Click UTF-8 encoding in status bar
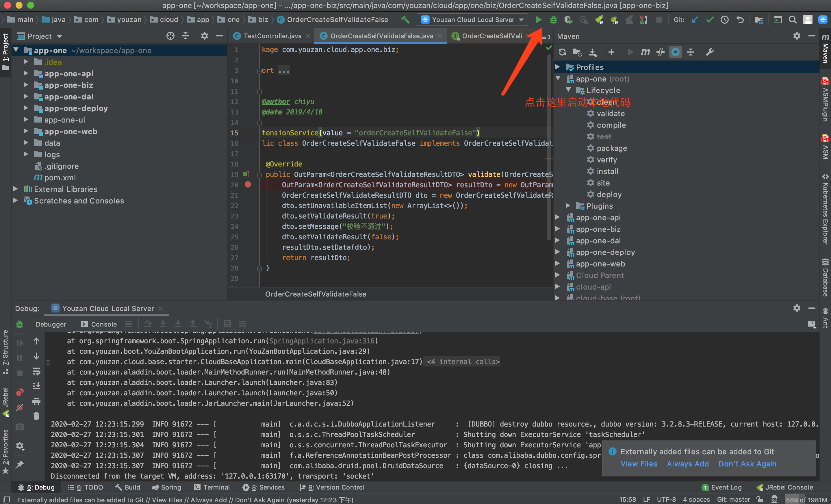Image resolution: width=831 pixels, height=504 pixels. 666,499
